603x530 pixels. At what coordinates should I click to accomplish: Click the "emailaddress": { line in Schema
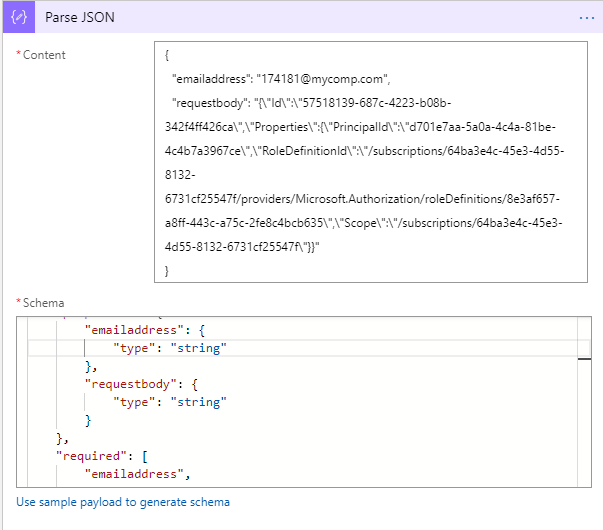click(x=145, y=330)
